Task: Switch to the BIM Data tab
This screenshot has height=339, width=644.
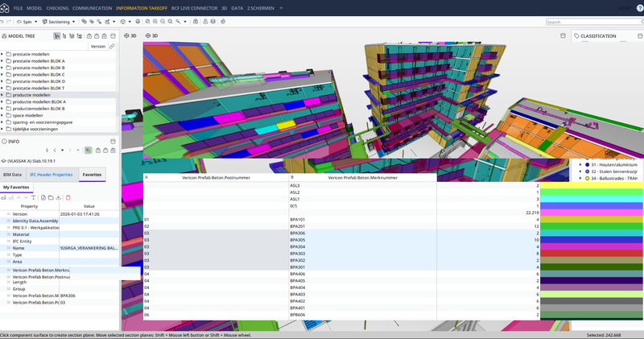Action: tap(12, 175)
